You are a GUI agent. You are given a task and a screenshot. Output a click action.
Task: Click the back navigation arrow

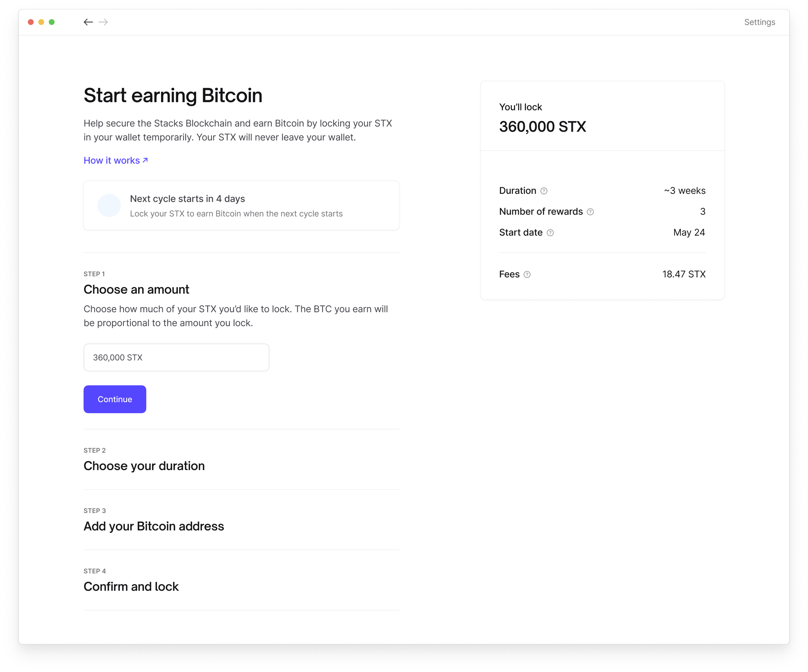pyautogui.click(x=88, y=22)
